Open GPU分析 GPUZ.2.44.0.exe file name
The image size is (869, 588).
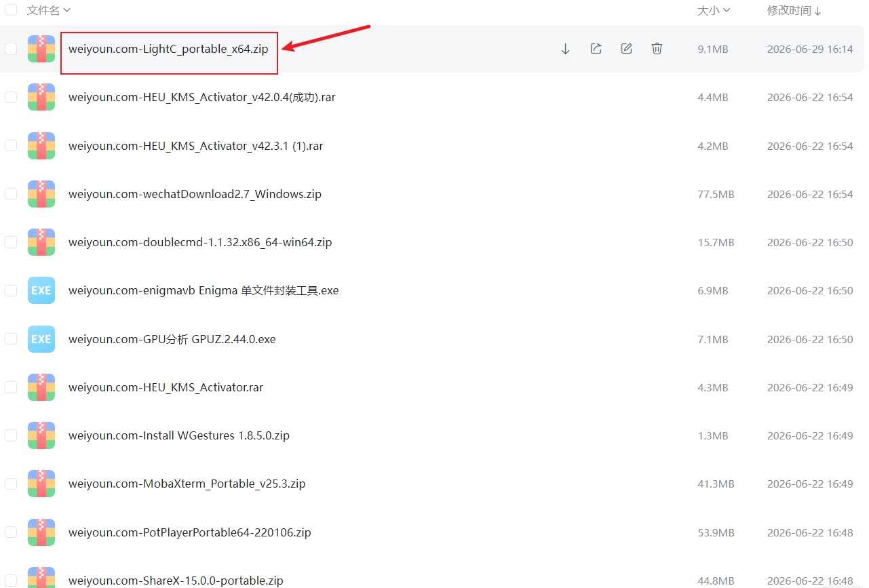(172, 339)
